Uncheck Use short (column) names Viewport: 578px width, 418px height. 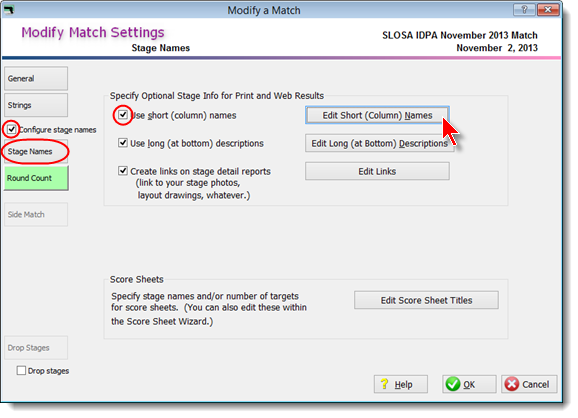pos(123,115)
